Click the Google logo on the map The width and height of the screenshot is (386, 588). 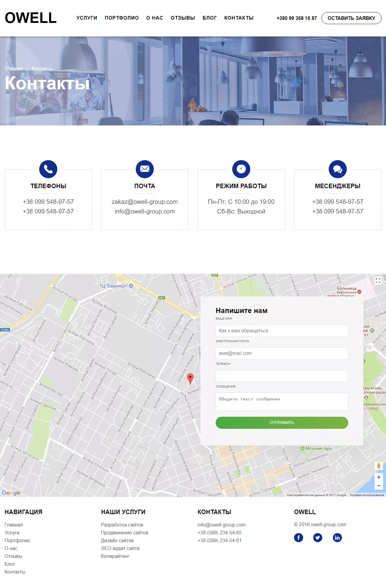[11, 493]
